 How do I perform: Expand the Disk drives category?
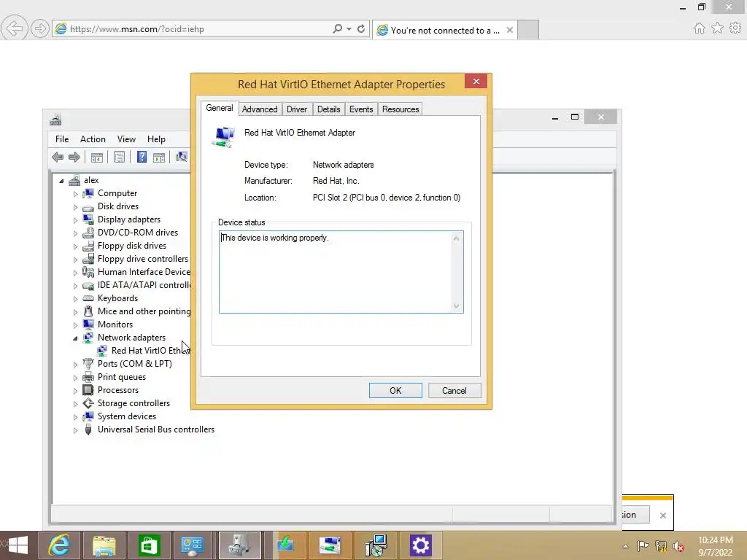click(x=75, y=207)
